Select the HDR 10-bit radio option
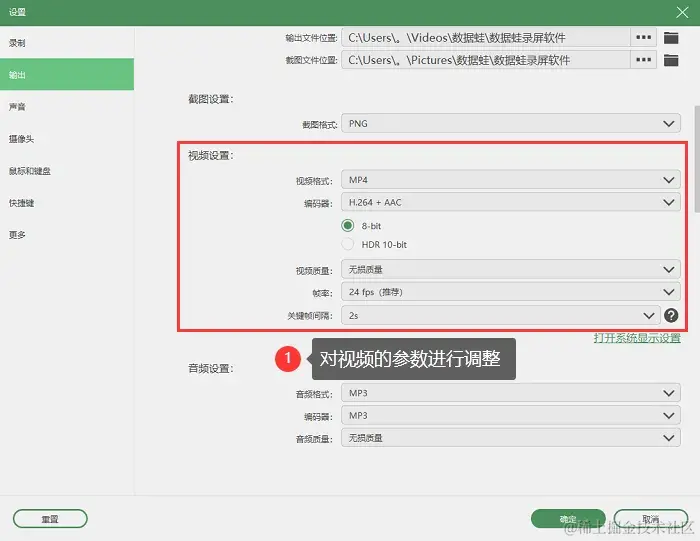The image size is (700, 541). (x=348, y=244)
